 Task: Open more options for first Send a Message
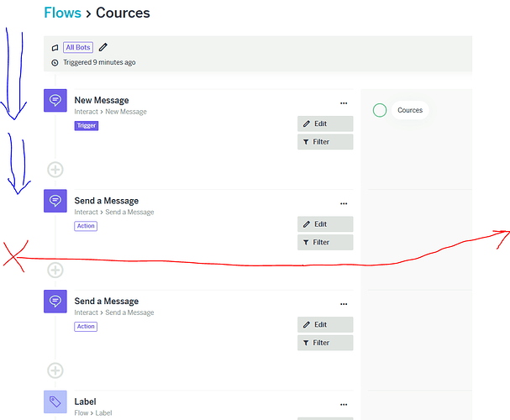344,203
